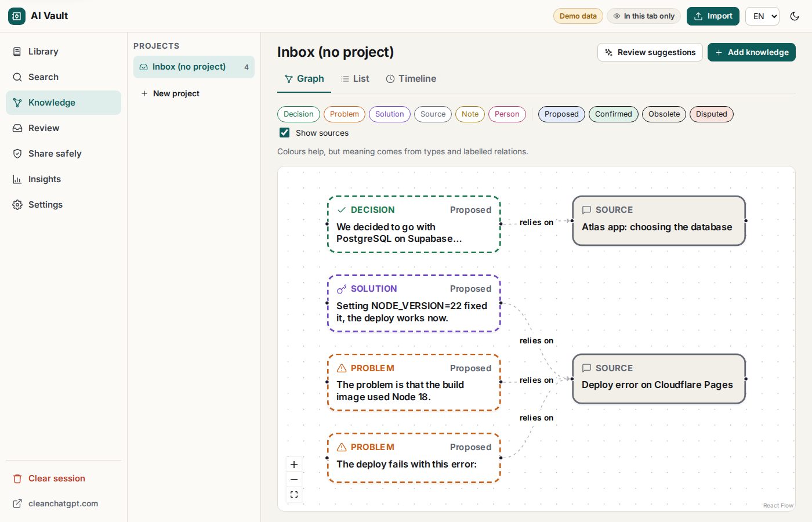Zoom in the graph with the plus control
The width and height of the screenshot is (812, 522).
click(x=294, y=465)
